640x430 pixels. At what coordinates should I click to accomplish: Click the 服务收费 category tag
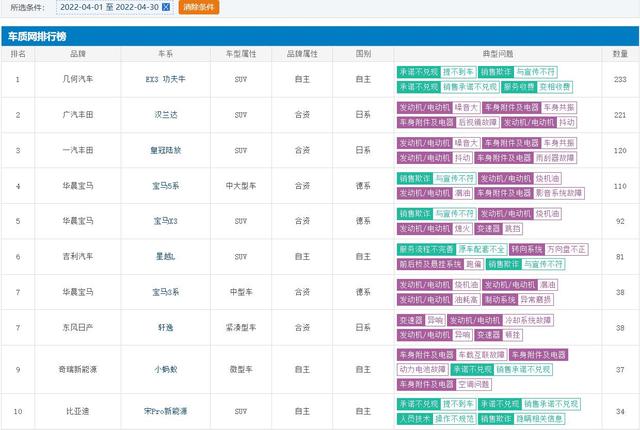point(519,87)
